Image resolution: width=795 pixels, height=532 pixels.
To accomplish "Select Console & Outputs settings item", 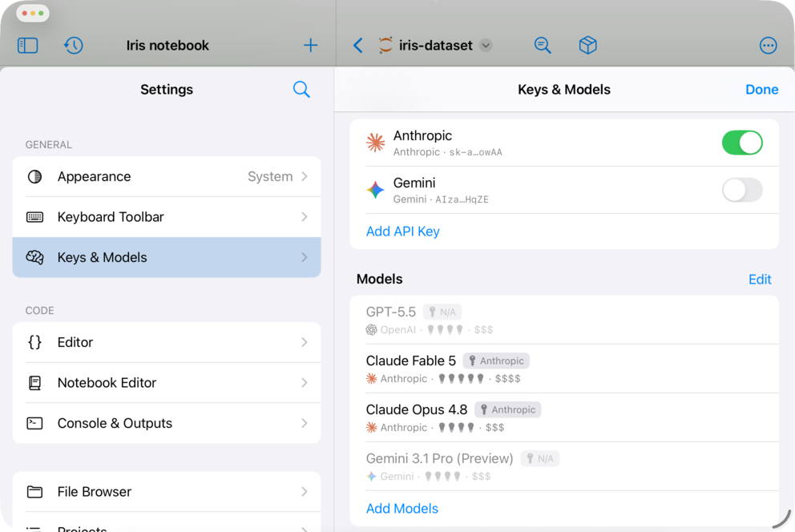I will (x=167, y=423).
